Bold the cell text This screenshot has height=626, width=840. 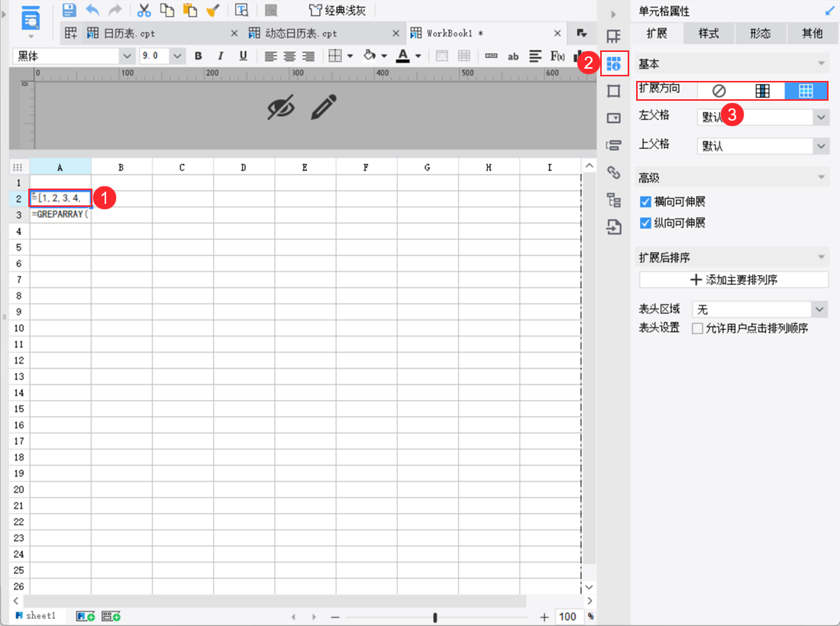[199, 56]
